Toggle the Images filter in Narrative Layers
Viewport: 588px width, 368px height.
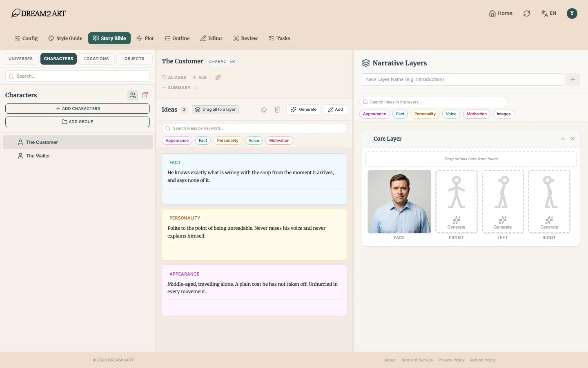(503, 114)
